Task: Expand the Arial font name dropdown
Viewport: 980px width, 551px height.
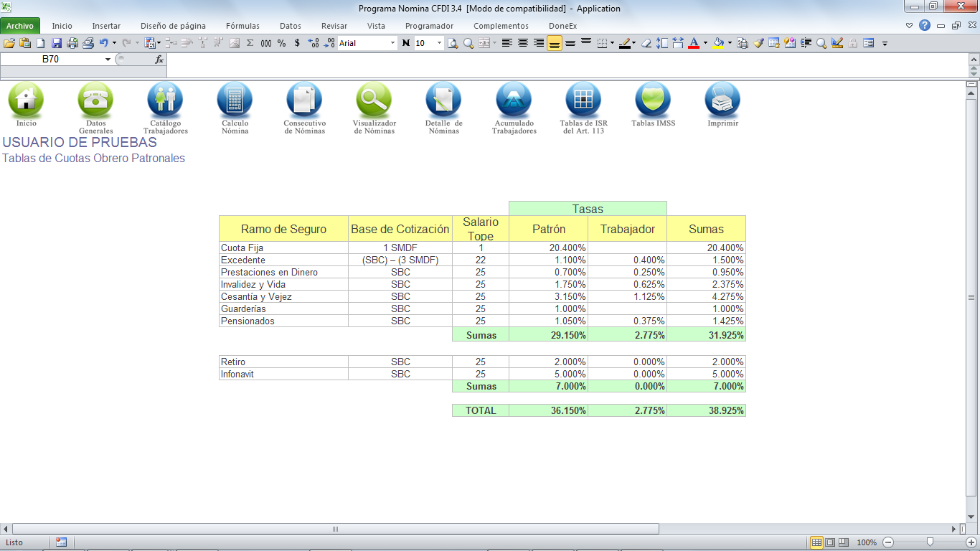Action: (392, 43)
